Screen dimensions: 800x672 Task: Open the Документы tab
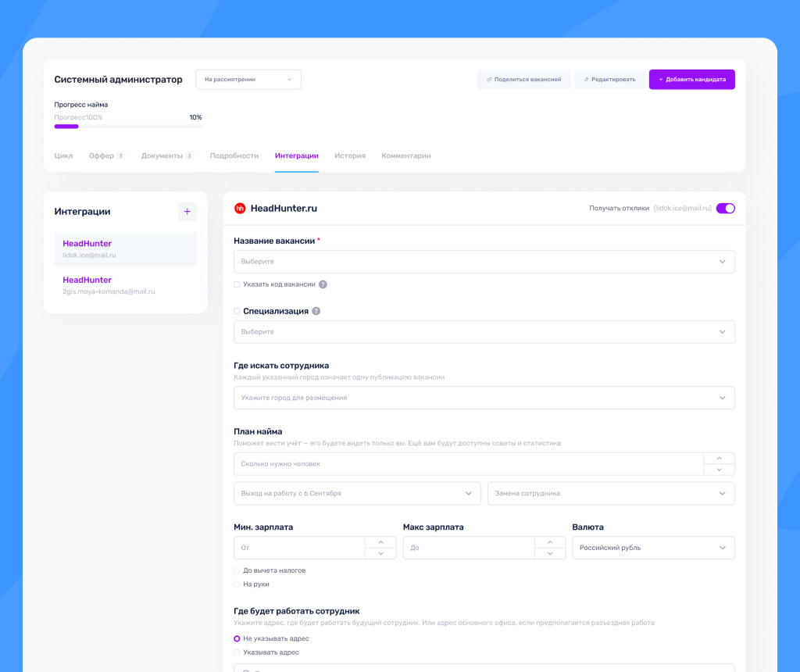pyautogui.click(x=167, y=155)
